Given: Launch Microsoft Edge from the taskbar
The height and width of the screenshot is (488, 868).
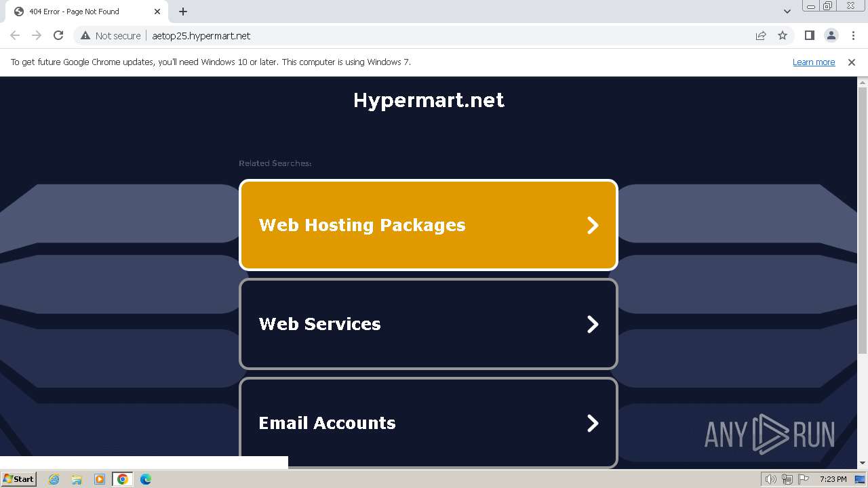Looking at the screenshot, I should point(146,479).
